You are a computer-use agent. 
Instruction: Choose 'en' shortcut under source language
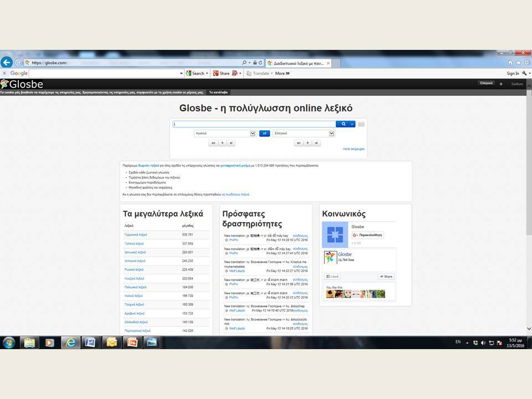(x=213, y=143)
